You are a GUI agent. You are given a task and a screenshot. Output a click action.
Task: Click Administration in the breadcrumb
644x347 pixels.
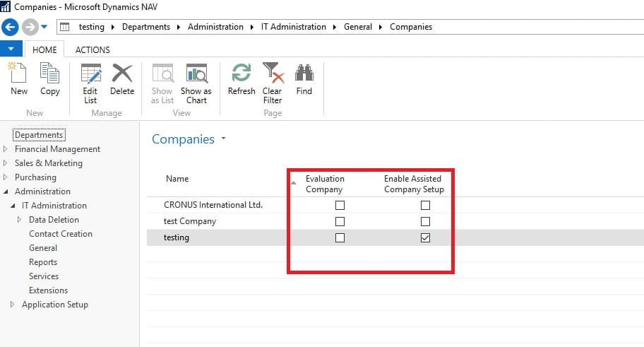[x=215, y=27]
